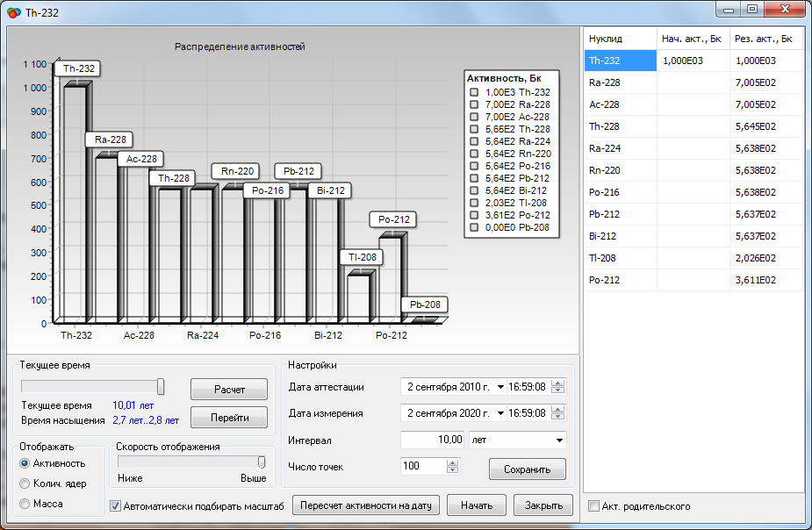Click the Скорость отображения slider handle
This screenshot has height=530, width=812.
tap(262, 462)
